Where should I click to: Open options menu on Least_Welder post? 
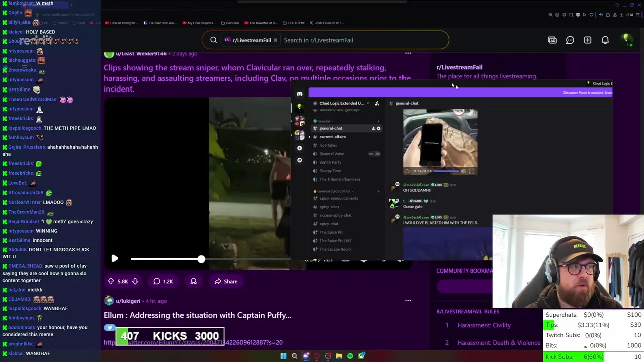pos(408,53)
